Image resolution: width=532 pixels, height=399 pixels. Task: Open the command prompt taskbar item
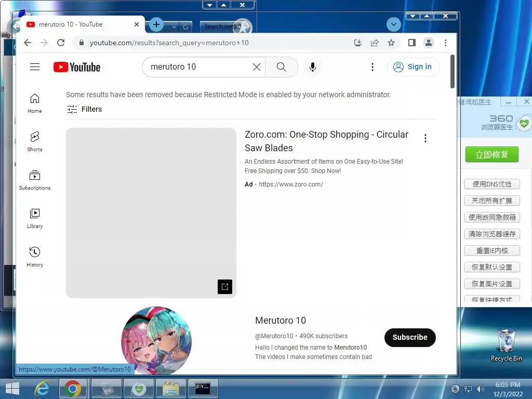(203, 389)
